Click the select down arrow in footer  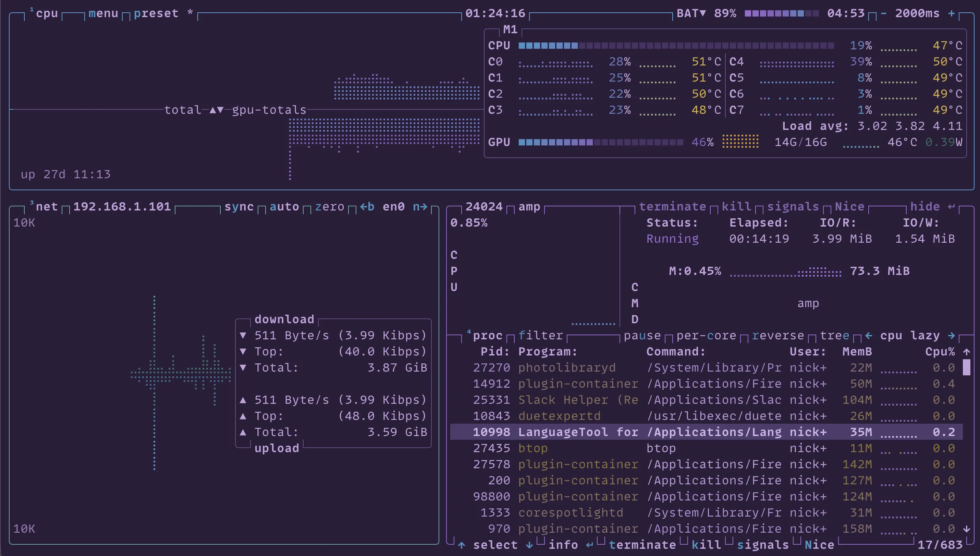pos(529,545)
